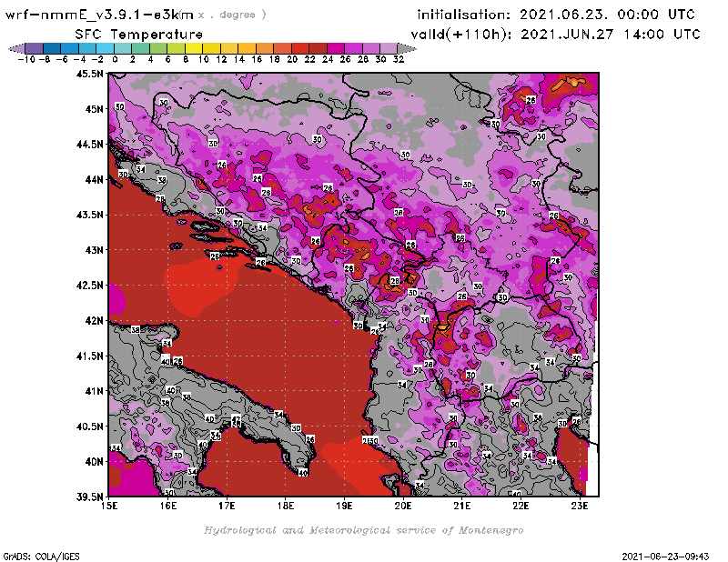Pick the legend swatch between 30 and 32
The height and width of the screenshot is (562, 728).
click(389, 48)
